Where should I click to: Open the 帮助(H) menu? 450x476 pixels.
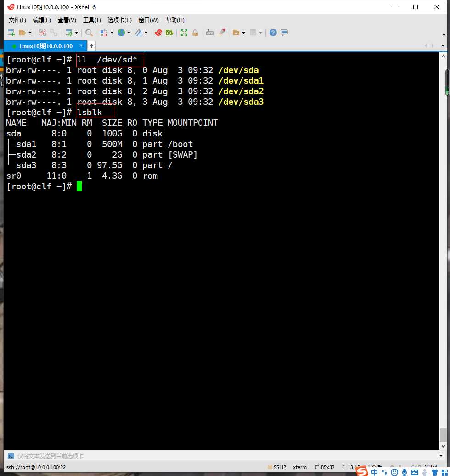[175, 20]
